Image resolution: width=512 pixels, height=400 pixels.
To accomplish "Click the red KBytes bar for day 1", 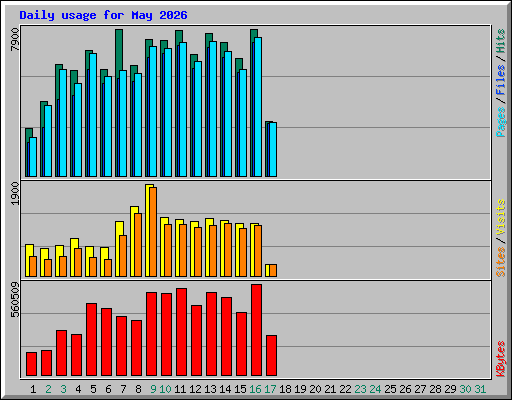I will click(31, 364).
